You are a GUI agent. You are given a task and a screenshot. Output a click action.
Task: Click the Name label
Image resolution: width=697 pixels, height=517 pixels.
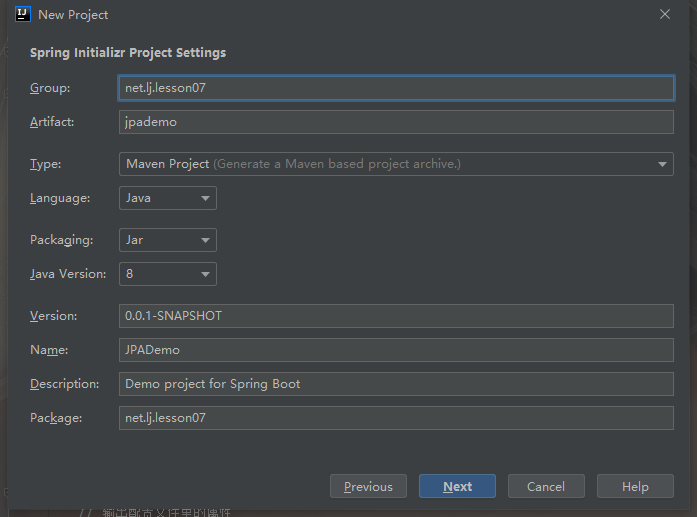49,350
